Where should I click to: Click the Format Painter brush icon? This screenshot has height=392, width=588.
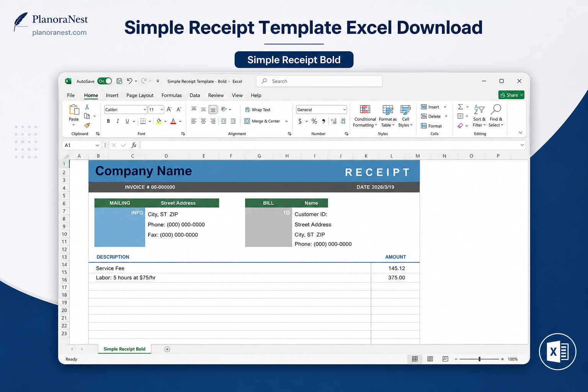pyautogui.click(x=87, y=125)
